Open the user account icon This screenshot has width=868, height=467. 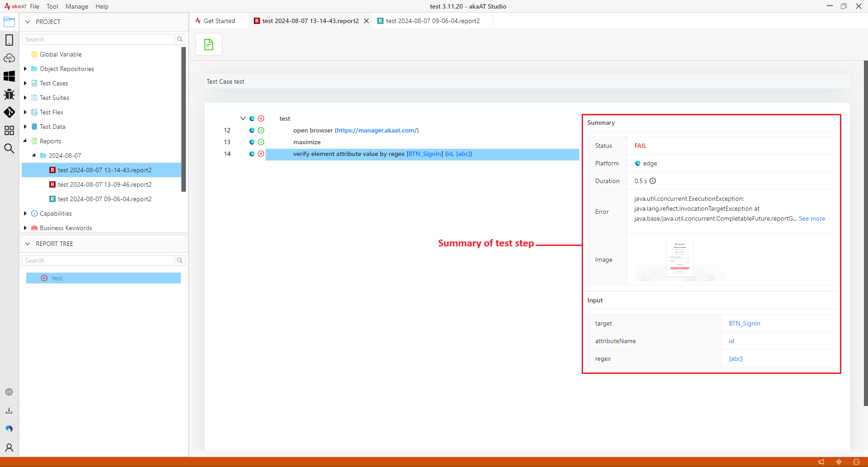(9, 448)
